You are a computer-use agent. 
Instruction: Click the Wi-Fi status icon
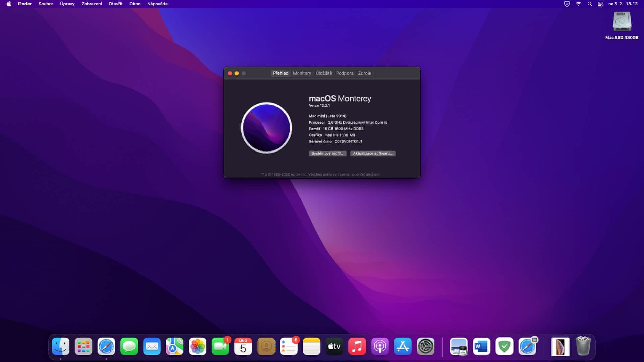tap(579, 4)
